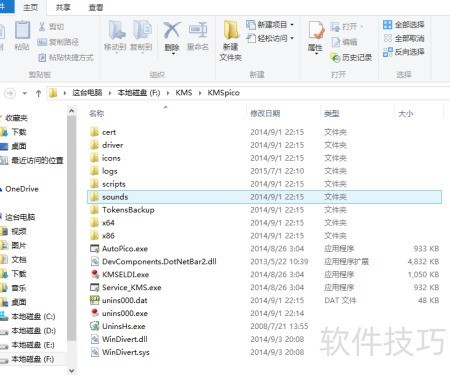450x375 pixels.
Task: Select the sounds folder row
Action: pos(264,197)
